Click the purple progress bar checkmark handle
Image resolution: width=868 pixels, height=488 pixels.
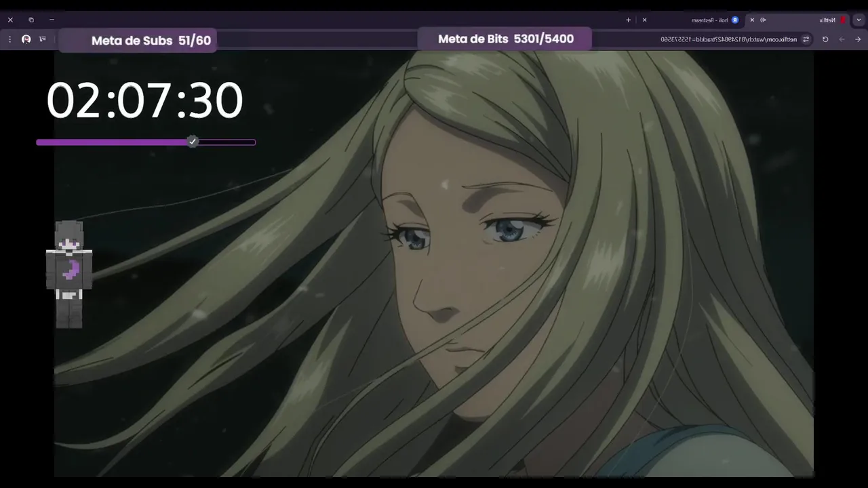pyautogui.click(x=193, y=142)
